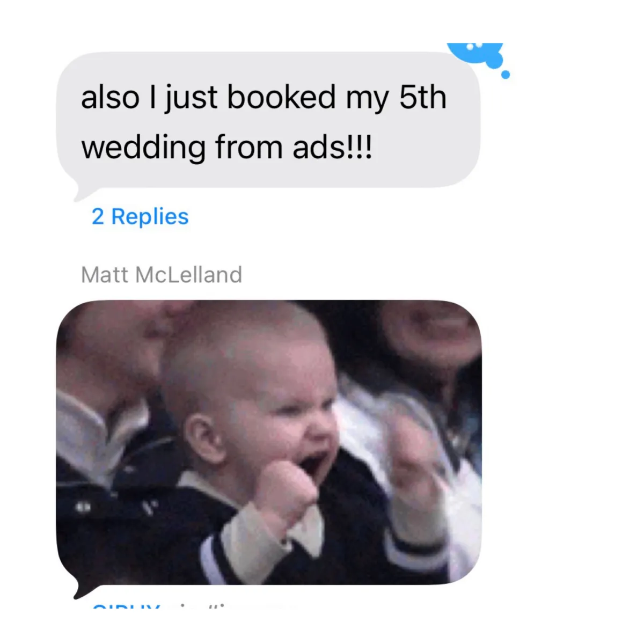Click the word 'wedding' in message
Image resolution: width=644 pixels, height=644 pixels.
tap(143, 147)
